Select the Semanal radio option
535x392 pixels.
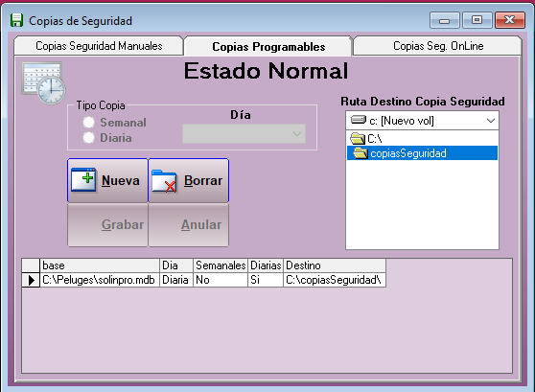click(115, 123)
